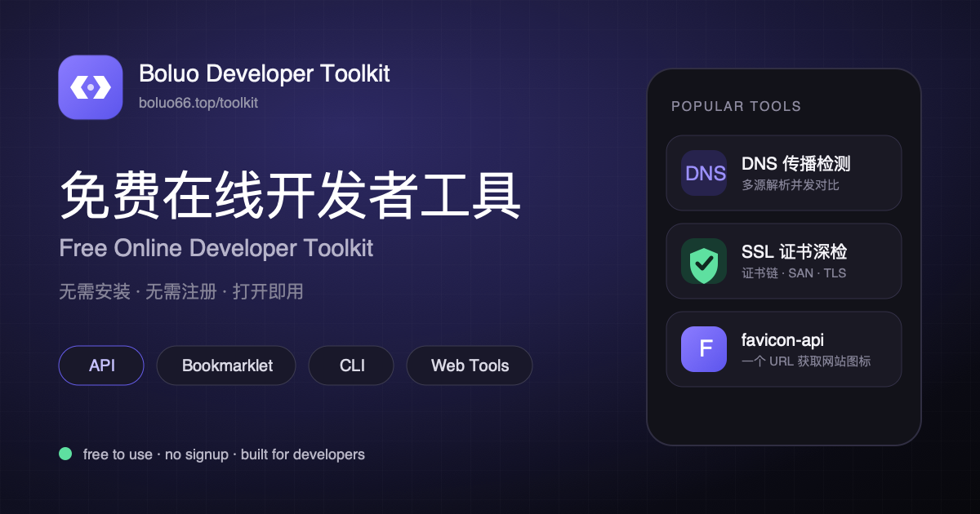Click the purple DNS icon
This screenshot has height=514, width=980.
(704, 173)
